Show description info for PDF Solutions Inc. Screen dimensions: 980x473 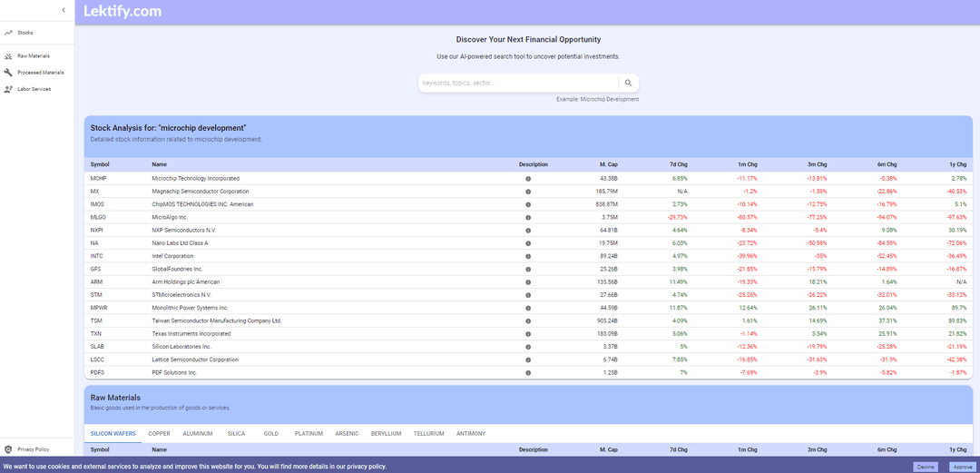click(x=528, y=372)
